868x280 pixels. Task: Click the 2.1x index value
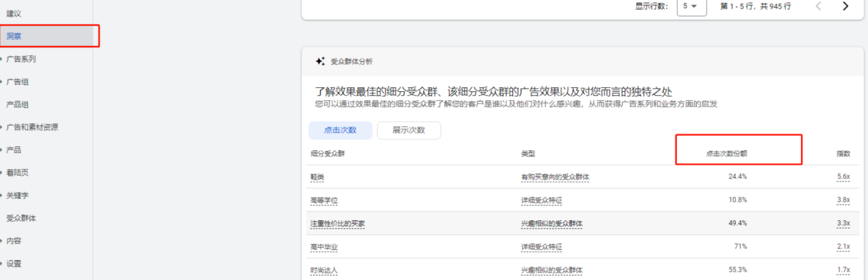point(843,247)
